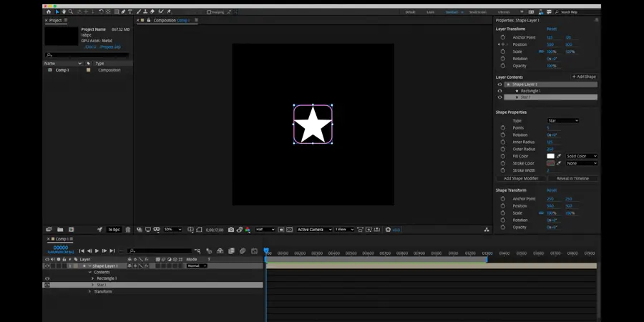This screenshot has height=322, width=644.
Task: Click the trash icon in Project panel
Action: [128, 230]
